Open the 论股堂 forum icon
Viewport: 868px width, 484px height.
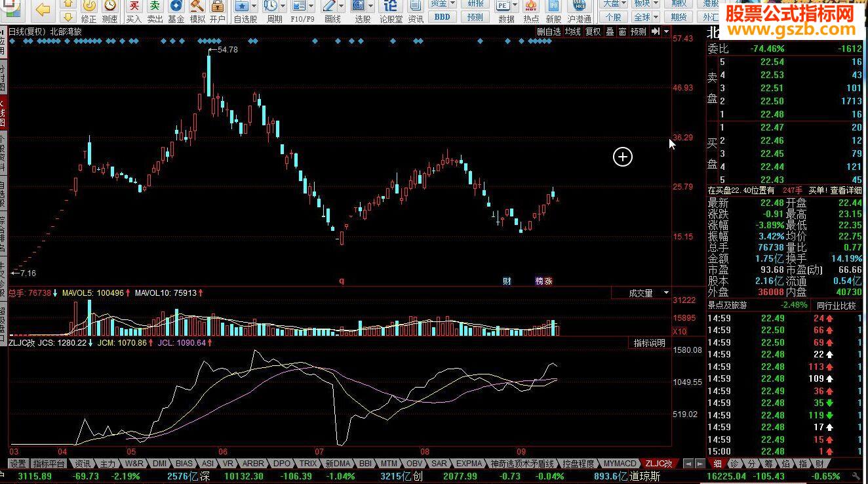(x=391, y=12)
